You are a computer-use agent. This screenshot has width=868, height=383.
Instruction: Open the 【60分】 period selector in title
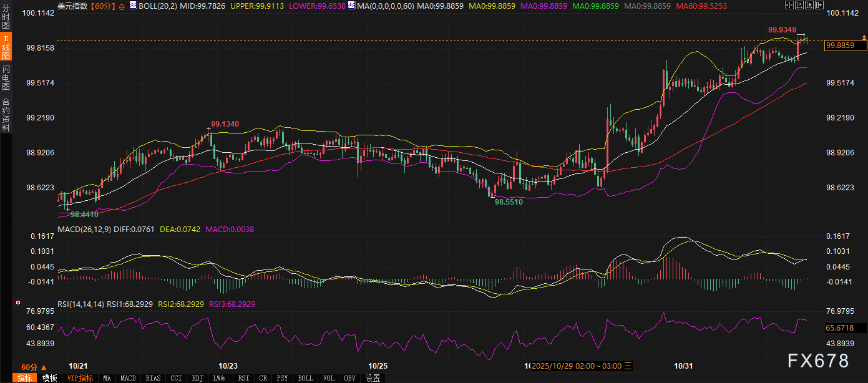[x=102, y=6]
